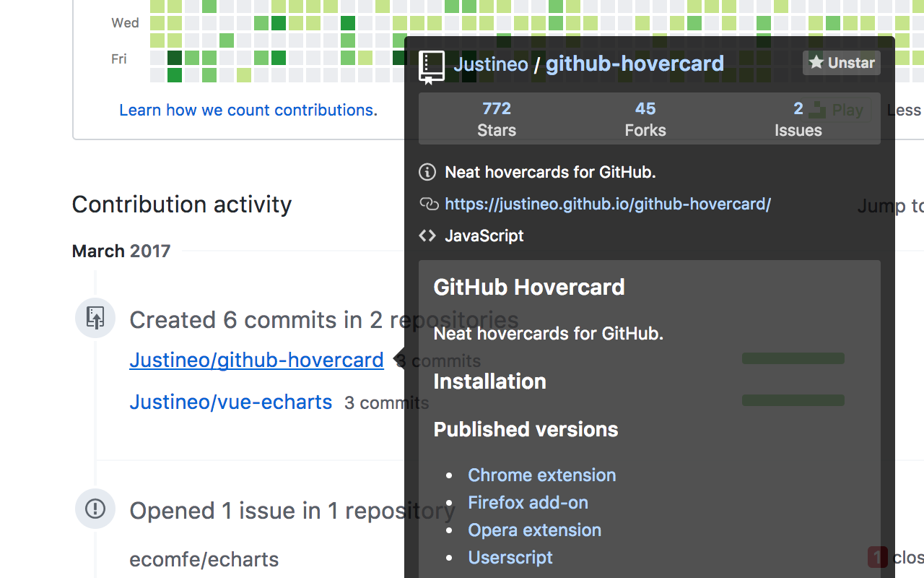Click the hovercard description Neat hovercards for GitHub

pyautogui.click(x=550, y=172)
